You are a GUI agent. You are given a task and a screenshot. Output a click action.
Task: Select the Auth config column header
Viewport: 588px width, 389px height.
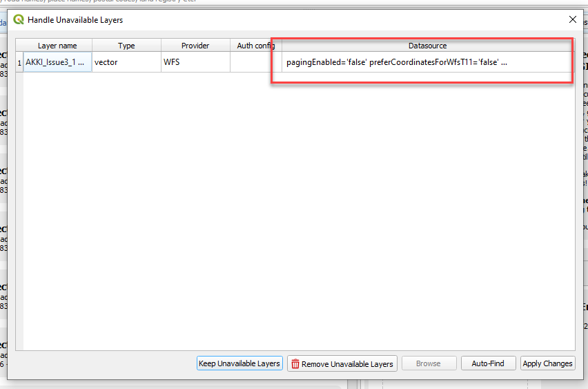256,46
